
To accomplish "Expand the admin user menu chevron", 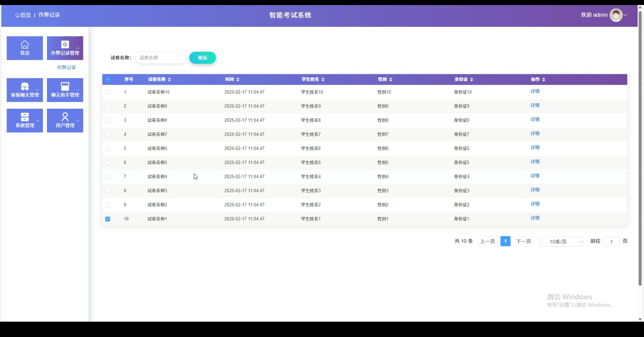I will click(625, 15).
